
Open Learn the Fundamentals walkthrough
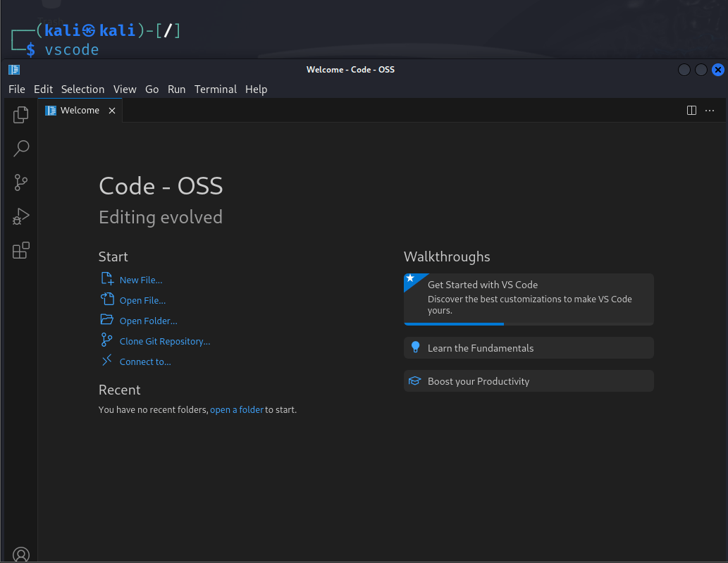click(529, 347)
